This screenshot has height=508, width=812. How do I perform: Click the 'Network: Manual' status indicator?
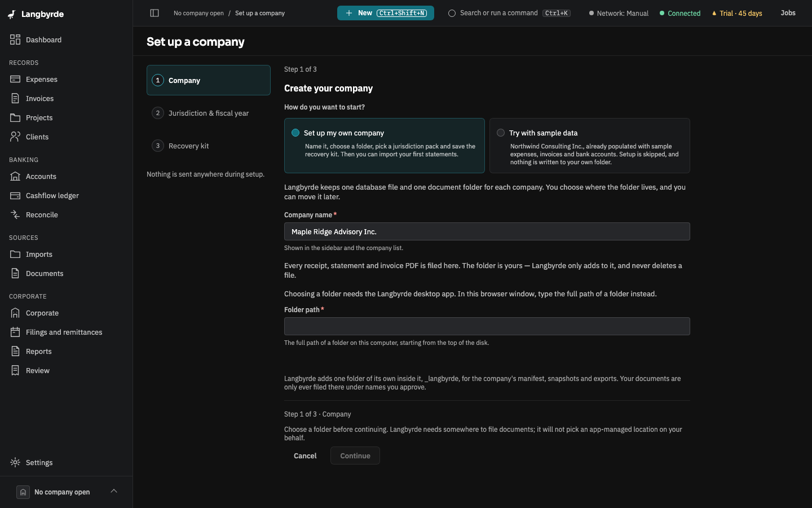[x=619, y=13]
